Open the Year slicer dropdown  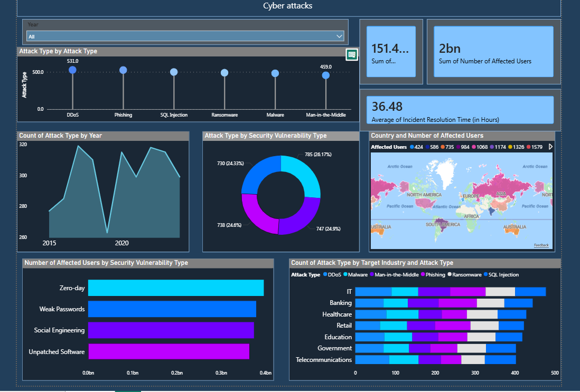185,36
